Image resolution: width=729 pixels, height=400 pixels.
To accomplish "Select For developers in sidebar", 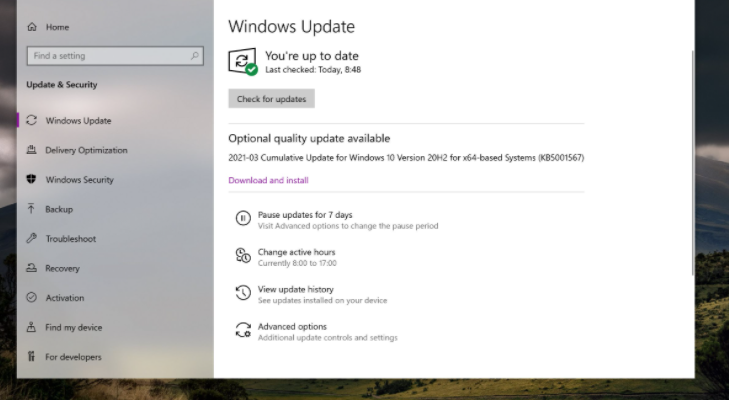I will 73,357.
